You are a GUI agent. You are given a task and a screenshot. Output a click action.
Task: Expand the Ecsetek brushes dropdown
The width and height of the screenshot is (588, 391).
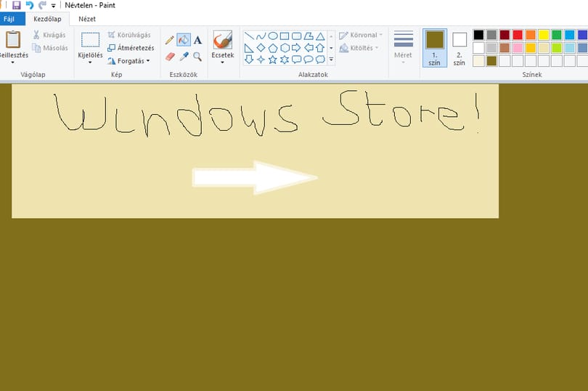click(x=222, y=63)
